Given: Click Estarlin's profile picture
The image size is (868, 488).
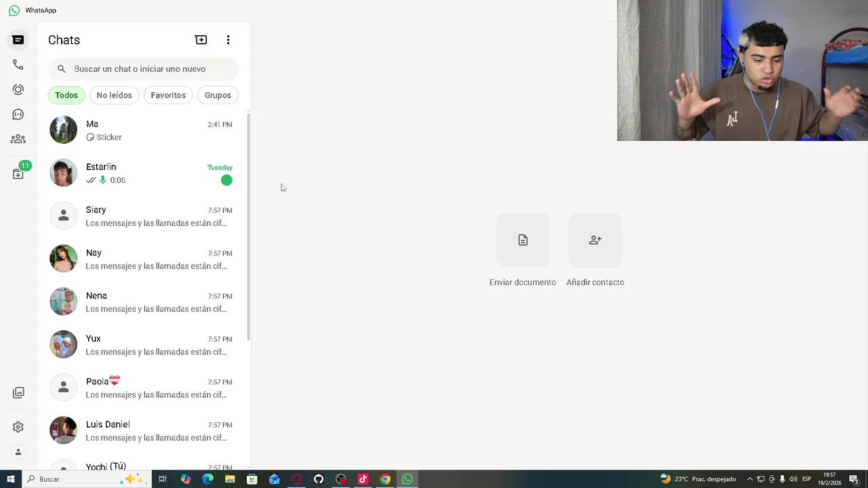Looking at the screenshot, I should (x=64, y=173).
